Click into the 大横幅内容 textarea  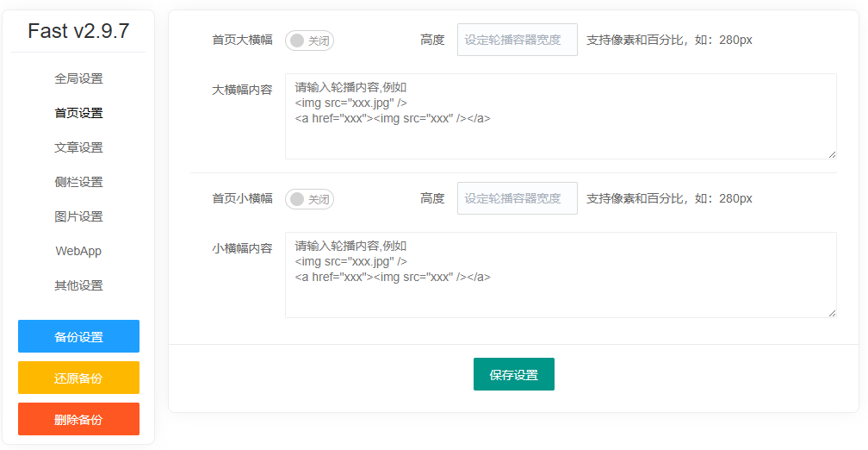[x=561, y=116]
